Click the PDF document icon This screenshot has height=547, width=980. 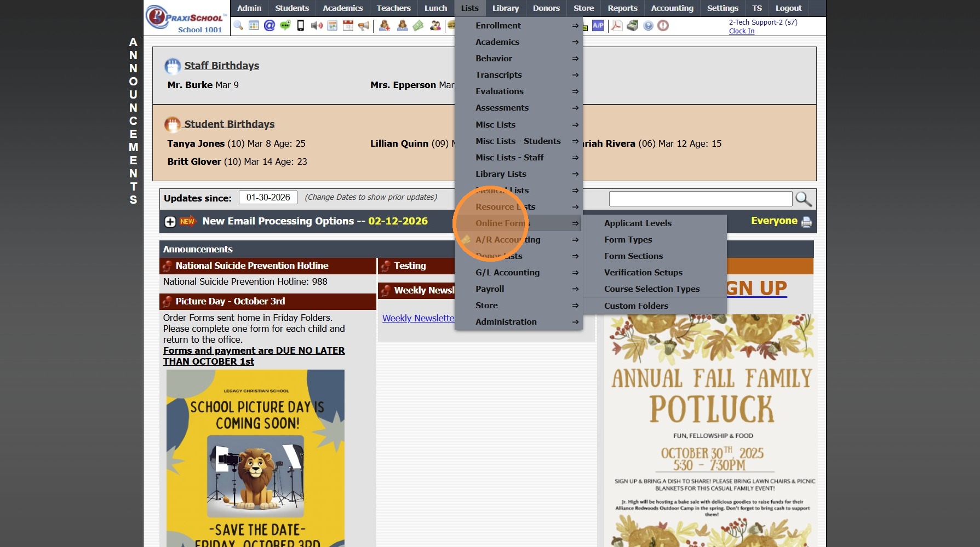point(617,26)
